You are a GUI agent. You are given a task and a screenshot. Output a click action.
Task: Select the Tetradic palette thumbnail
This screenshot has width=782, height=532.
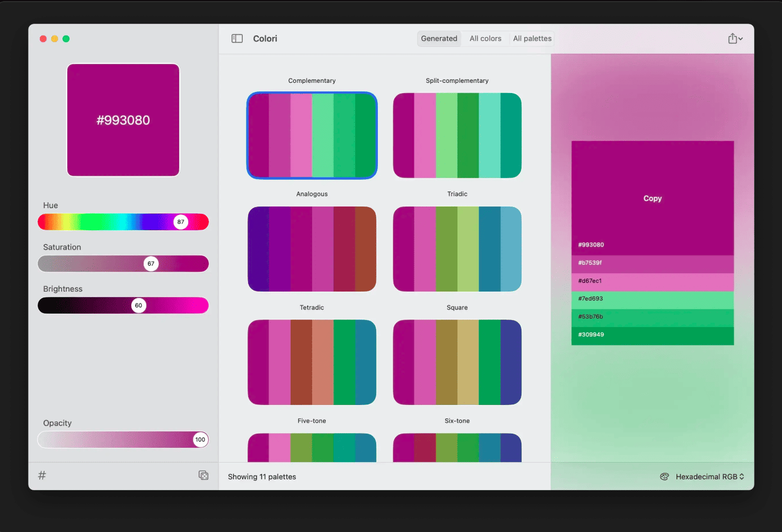(x=312, y=363)
